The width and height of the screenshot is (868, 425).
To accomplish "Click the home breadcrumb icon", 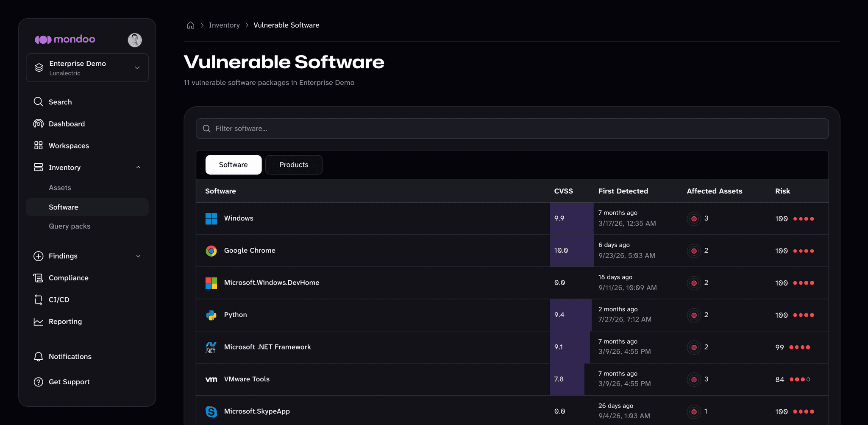I will click(x=191, y=25).
